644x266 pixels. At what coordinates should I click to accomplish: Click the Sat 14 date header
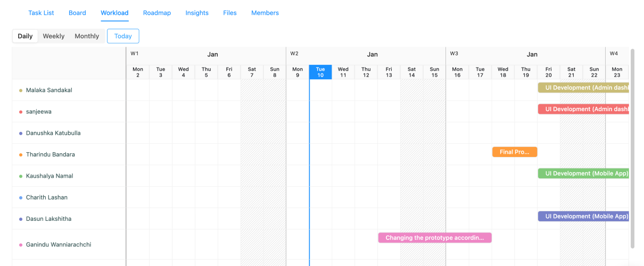click(x=412, y=72)
